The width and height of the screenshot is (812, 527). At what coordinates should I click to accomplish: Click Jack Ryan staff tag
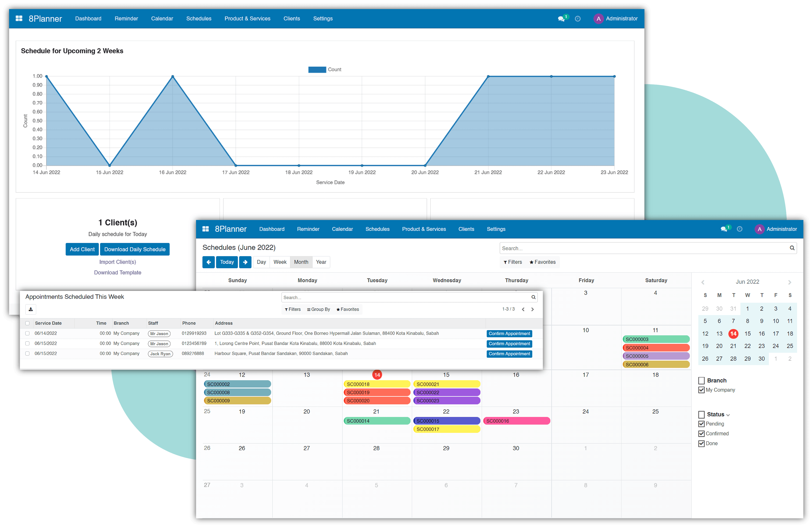[x=160, y=354]
